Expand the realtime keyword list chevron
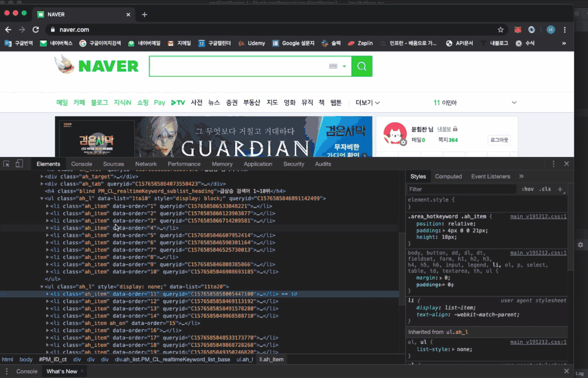 coord(514,103)
